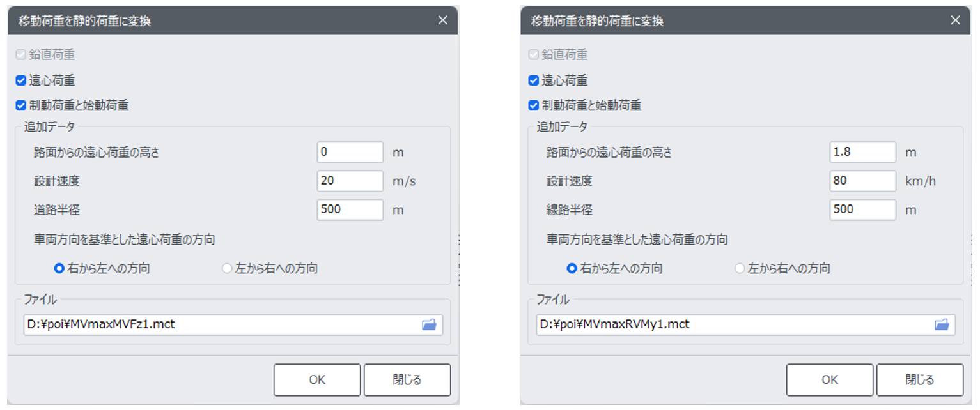Open folder browser beside MVmaxMVFz1.mct path

(x=429, y=324)
